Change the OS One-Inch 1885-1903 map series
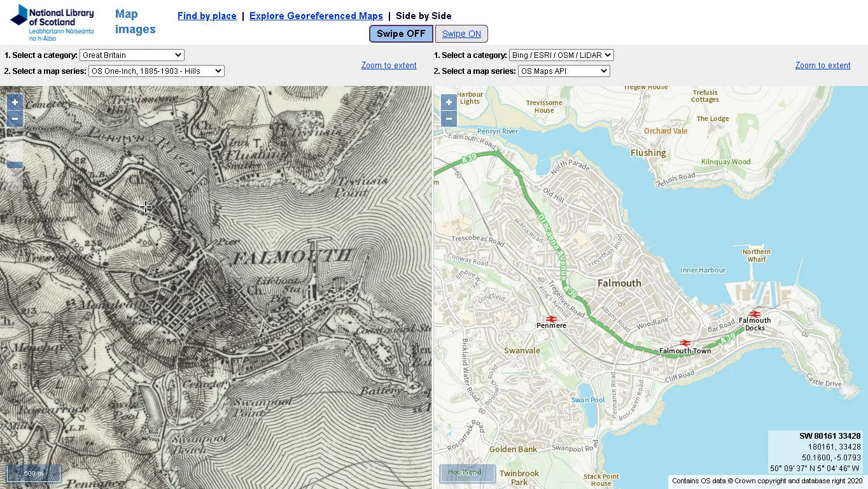Viewport: 868px width, 489px height. click(x=156, y=71)
